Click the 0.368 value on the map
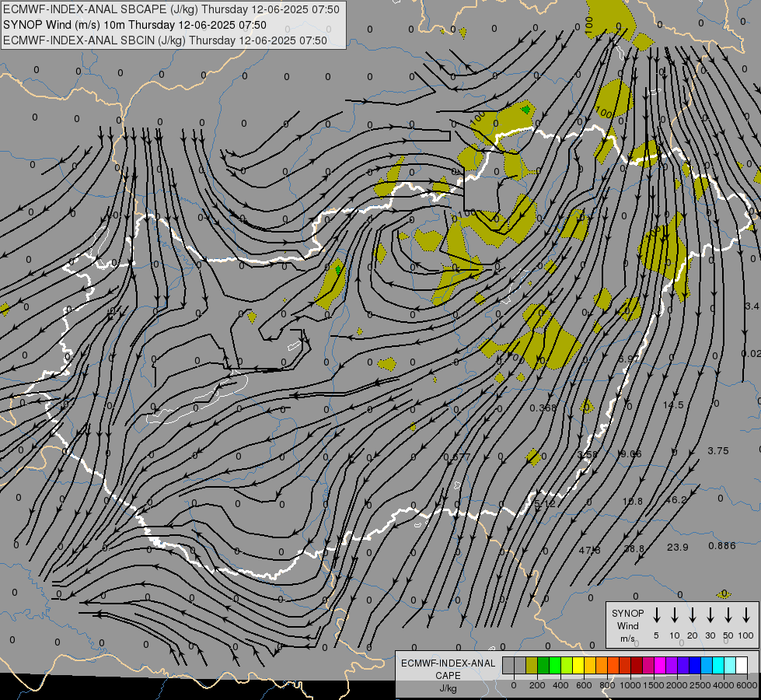The height and width of the screenshot is (700, 761). 543,408
